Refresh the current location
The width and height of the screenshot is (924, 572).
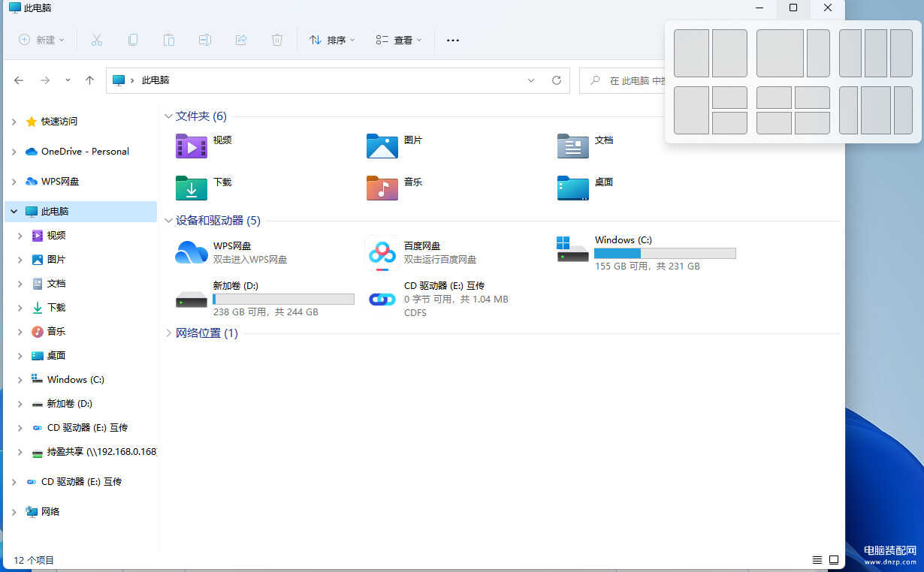pos(556,80)
